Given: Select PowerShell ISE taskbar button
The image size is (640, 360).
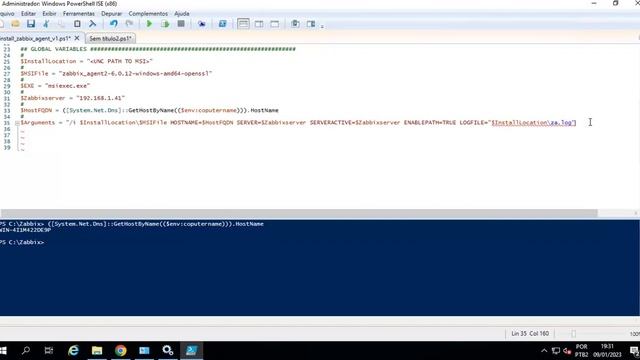Looking at the screenshot, I should (191, 351).
